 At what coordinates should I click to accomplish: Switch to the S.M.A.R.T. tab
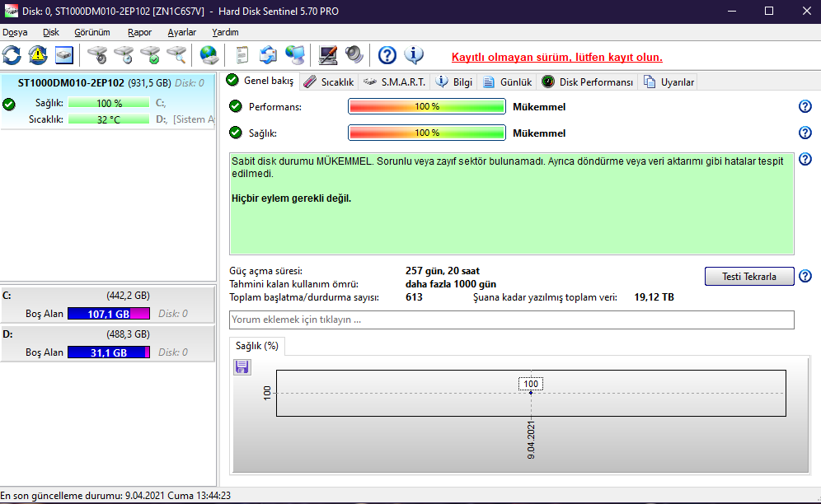click(394, 82)
